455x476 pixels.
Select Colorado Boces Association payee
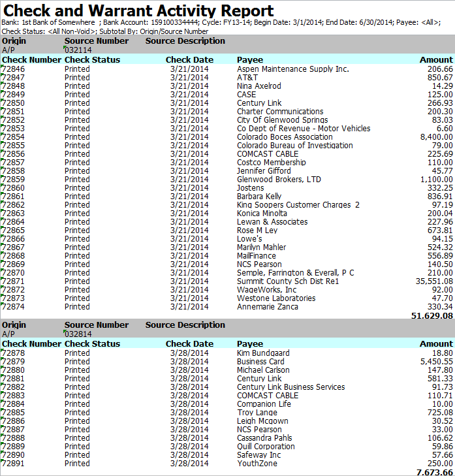tap(285, 137)
